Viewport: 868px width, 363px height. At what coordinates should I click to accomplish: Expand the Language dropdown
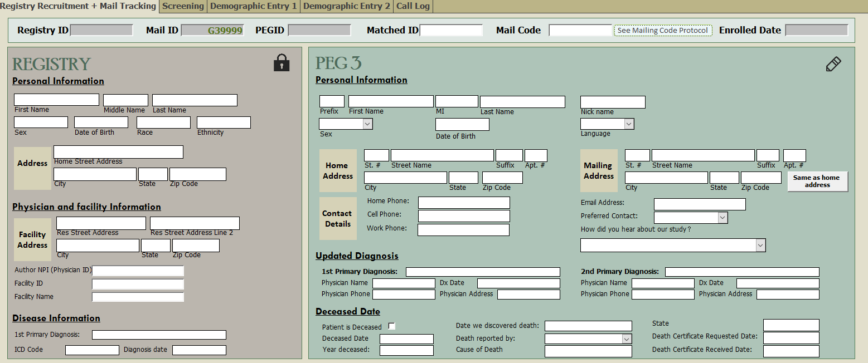pyautogui.click(x=629, y=124)
